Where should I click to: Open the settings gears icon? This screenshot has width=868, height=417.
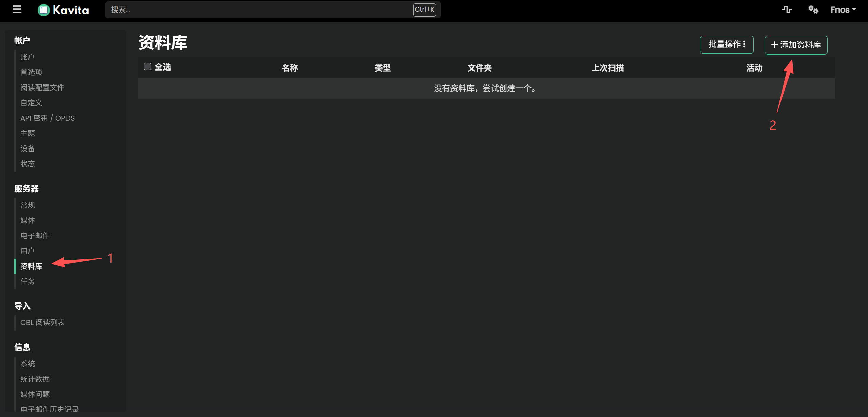pyautogui.click(x=813, y=9)
